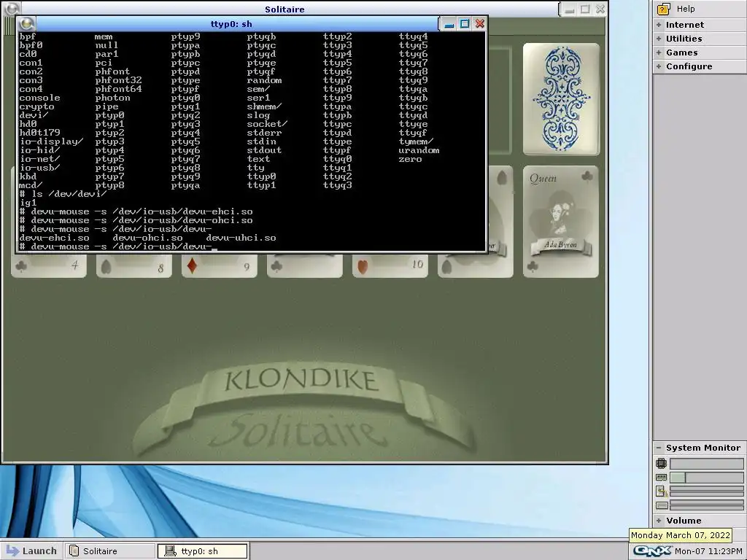Viewport: 747px width, 560px height.
Task: Open the Help icon in the shelf
Action: [663, 9]
